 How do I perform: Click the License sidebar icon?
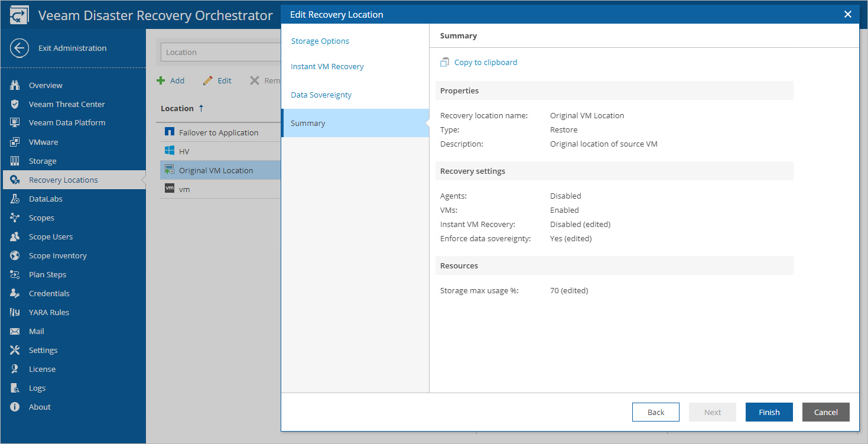coord(15,369)
